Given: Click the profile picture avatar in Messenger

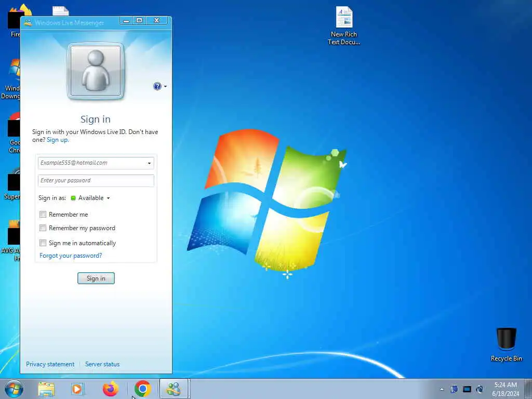Looking at the screenshot, I should 96,71.
